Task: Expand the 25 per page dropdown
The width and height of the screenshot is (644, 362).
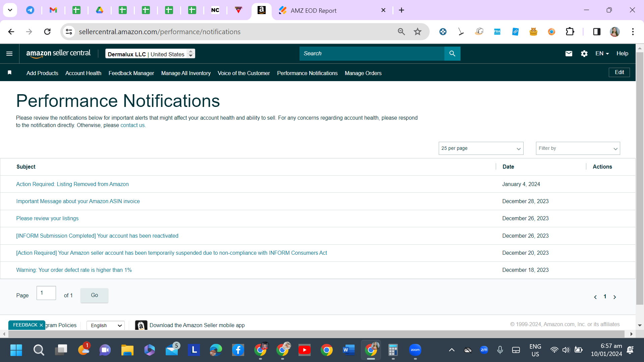Action: pos(481,148)
